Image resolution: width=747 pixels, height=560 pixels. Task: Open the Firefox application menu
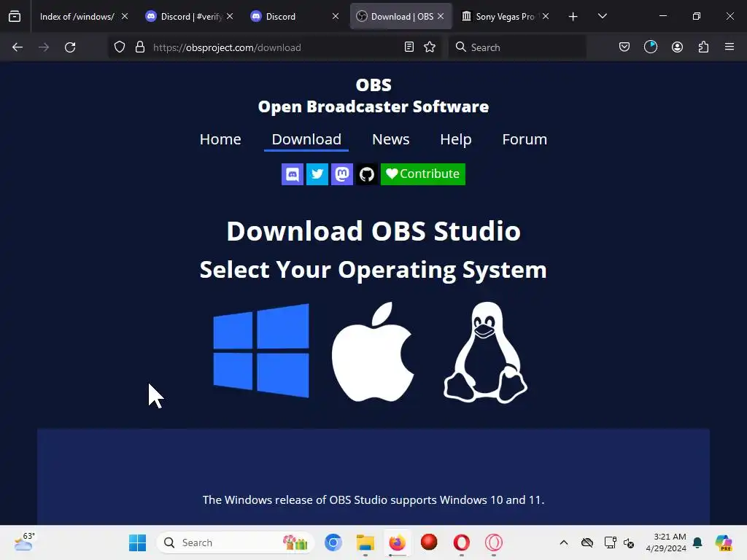(729, 47)
